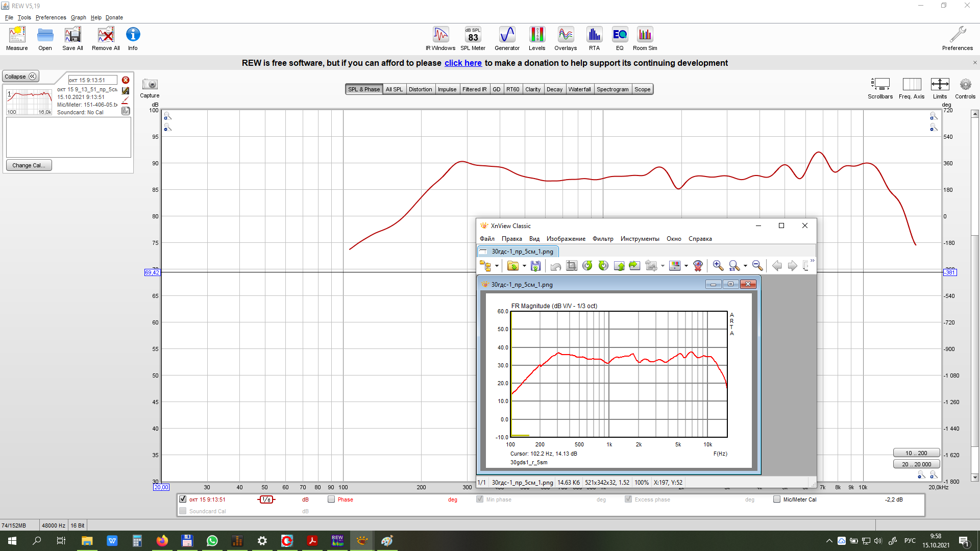The image size is (980, 551).
Task: Click the Capture camera icon
Action: click(150, 85)
